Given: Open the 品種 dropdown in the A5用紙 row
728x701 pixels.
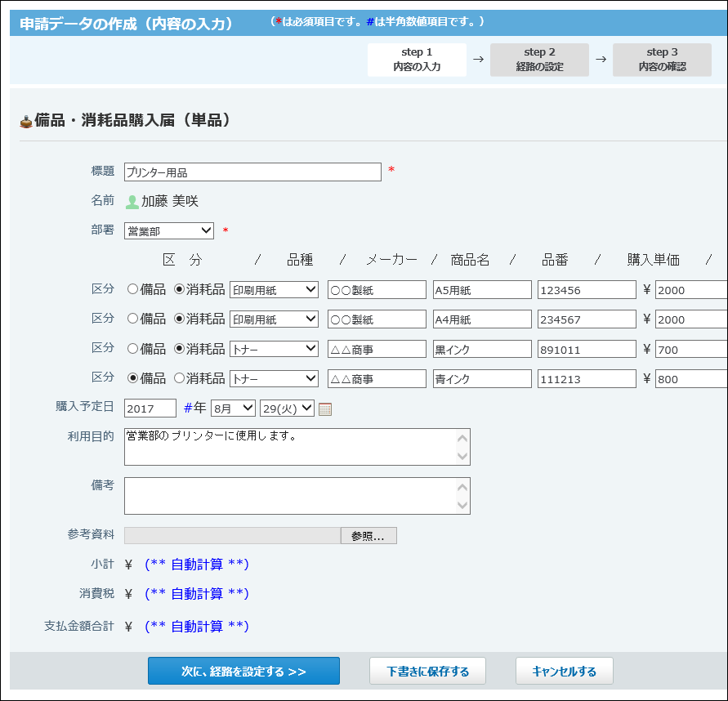Looking at the screenshot, I should click(x=274, y=290).
